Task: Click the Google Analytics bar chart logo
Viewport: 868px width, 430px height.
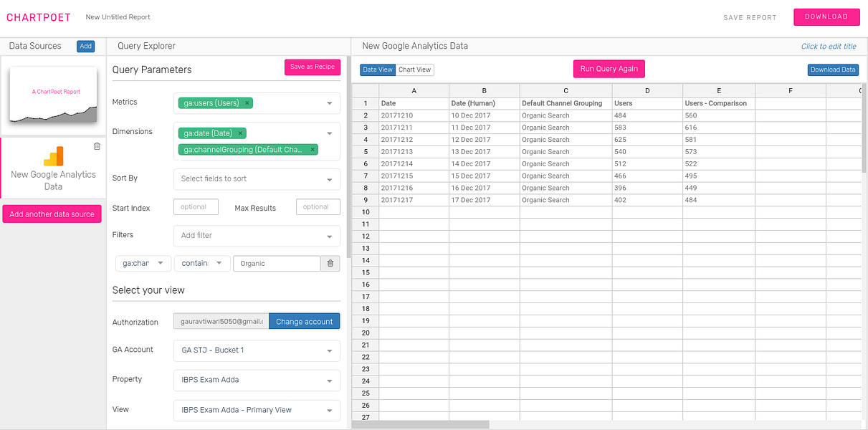Action: [x=54, y=156]
